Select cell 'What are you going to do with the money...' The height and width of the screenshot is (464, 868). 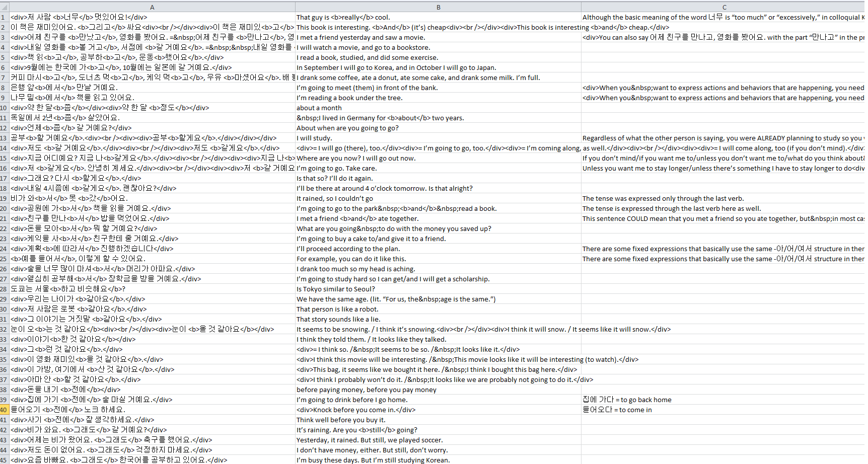coord(438,228)
